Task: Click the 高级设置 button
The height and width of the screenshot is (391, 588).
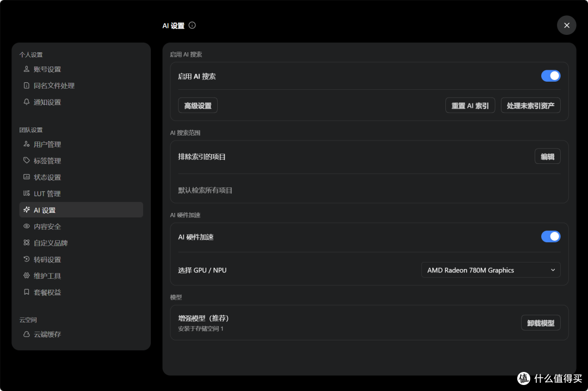Action: [198, 106]
